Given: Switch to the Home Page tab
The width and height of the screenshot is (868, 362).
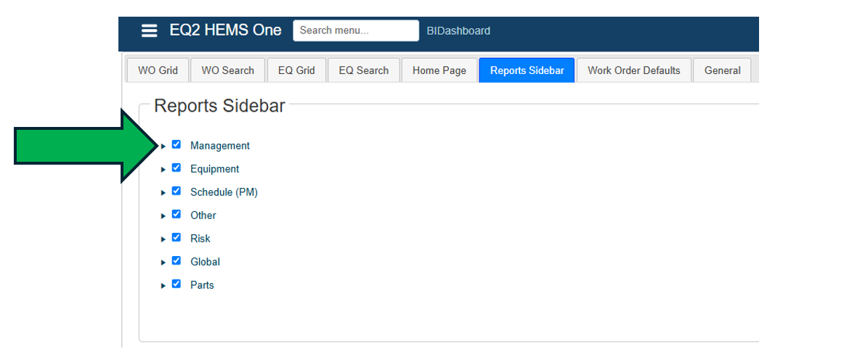Looking at the screenshot, I should (x=439, y=70).
